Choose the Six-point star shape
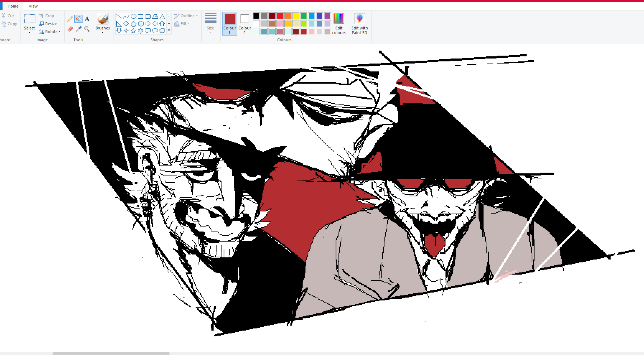The width and height of the screenshot is (644, 355). click(140, 31)
